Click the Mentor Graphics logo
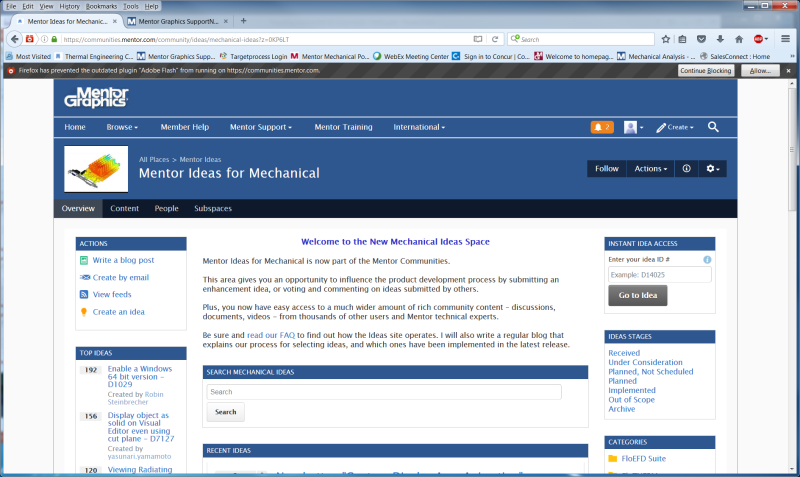The image size is (800, 477). coord(96,97)
